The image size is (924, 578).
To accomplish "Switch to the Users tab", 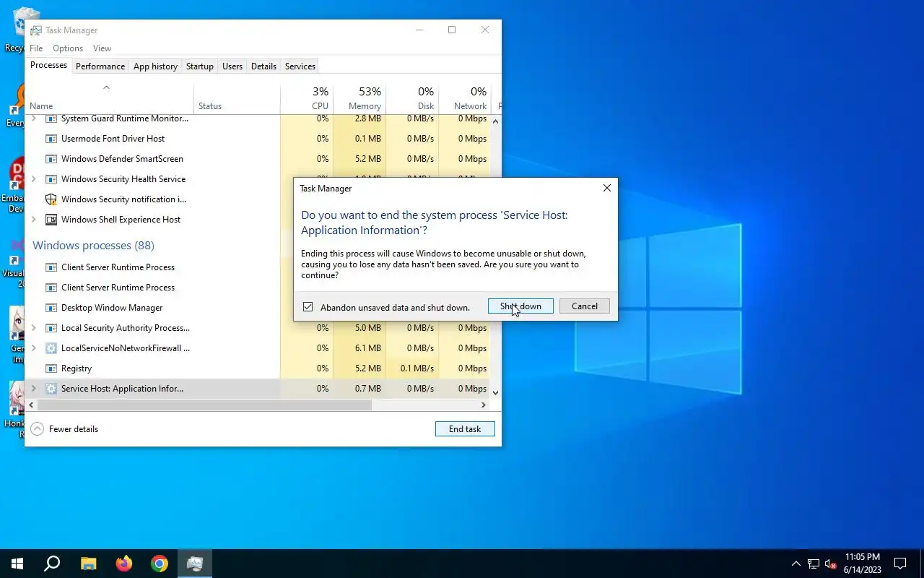I will tap(232, 66).
